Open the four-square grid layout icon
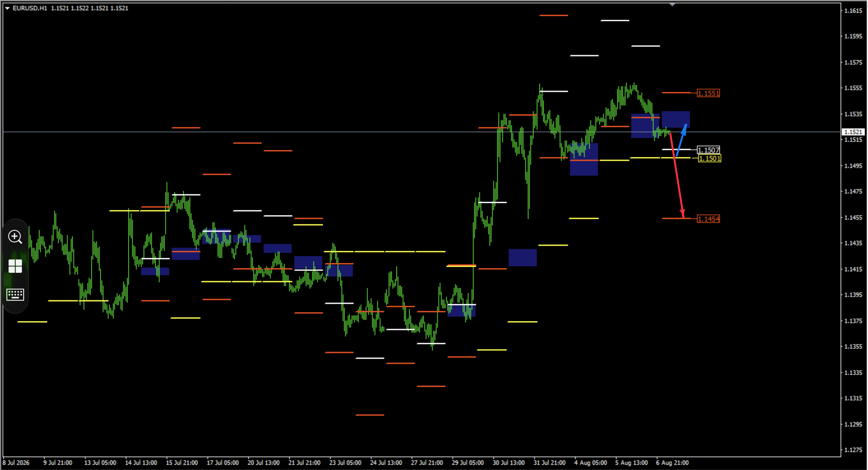868x470 pixels. click(x=15, y=266)
